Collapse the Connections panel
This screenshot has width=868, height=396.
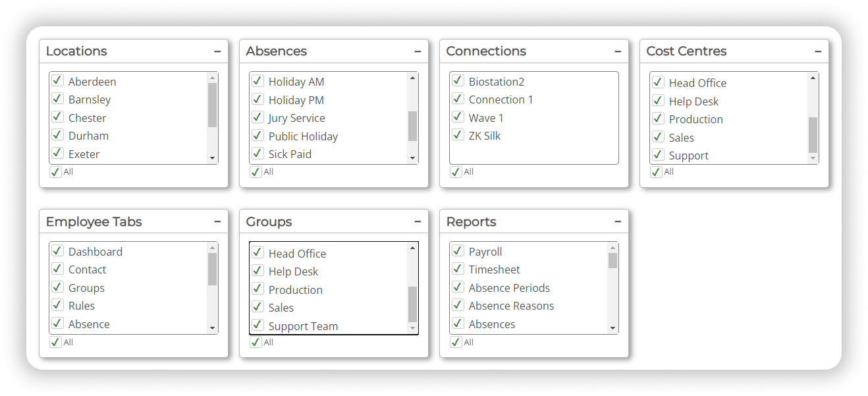618,51
